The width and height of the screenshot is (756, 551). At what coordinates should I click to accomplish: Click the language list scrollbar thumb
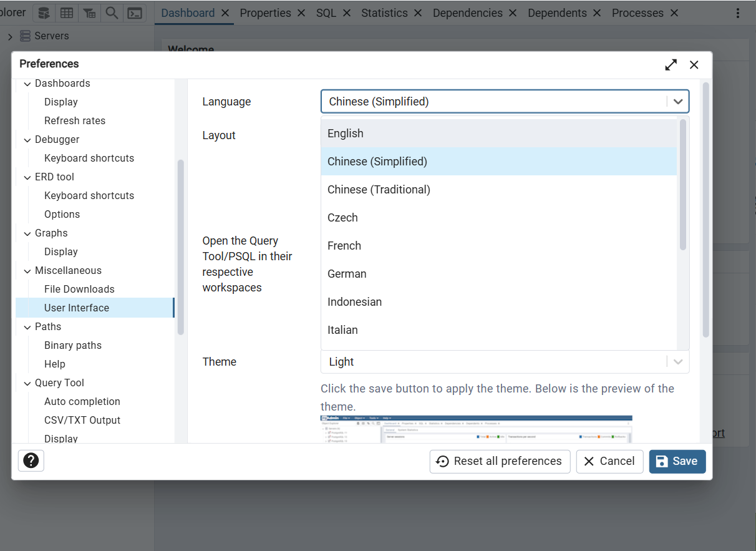click(x=683, y=185)
